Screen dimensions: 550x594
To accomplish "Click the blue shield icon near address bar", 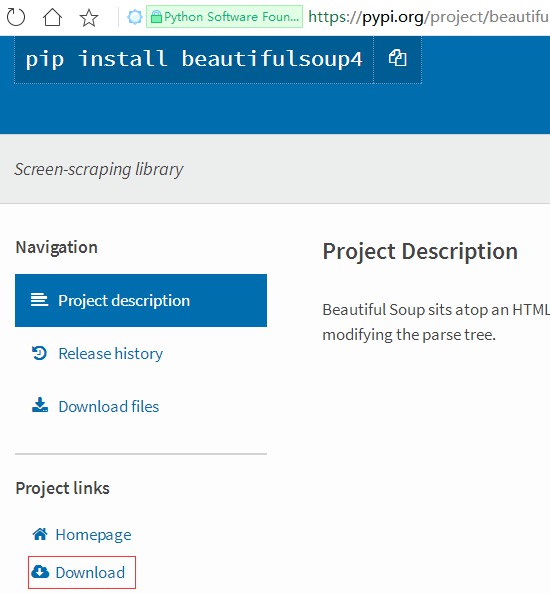I will 134,17.
